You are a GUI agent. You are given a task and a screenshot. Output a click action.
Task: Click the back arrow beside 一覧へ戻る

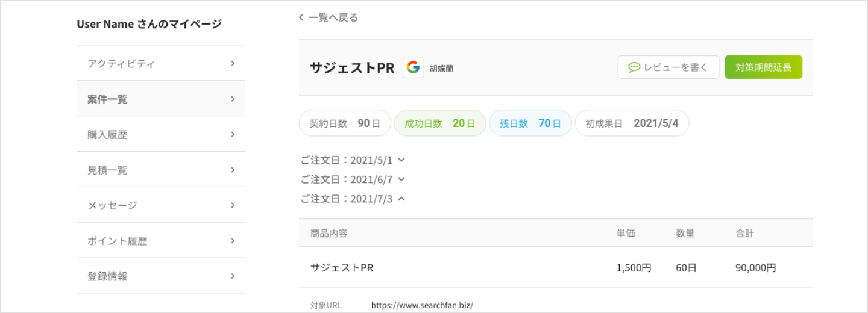tap(301, 18)
